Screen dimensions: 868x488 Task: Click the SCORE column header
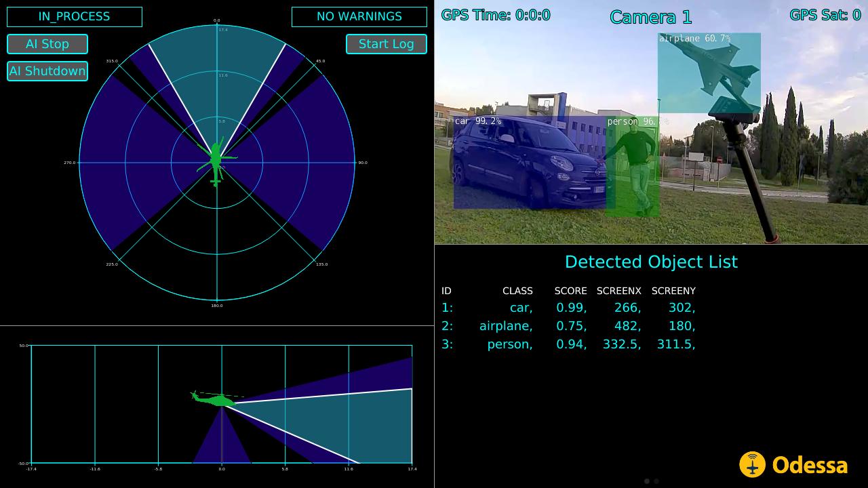570,291
